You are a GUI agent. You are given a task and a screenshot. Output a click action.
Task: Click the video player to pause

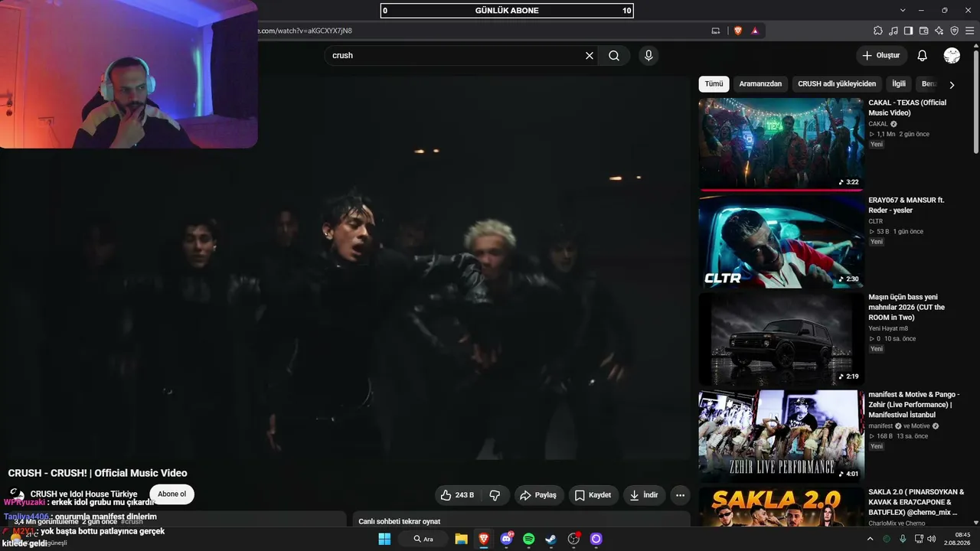point(345,268)
